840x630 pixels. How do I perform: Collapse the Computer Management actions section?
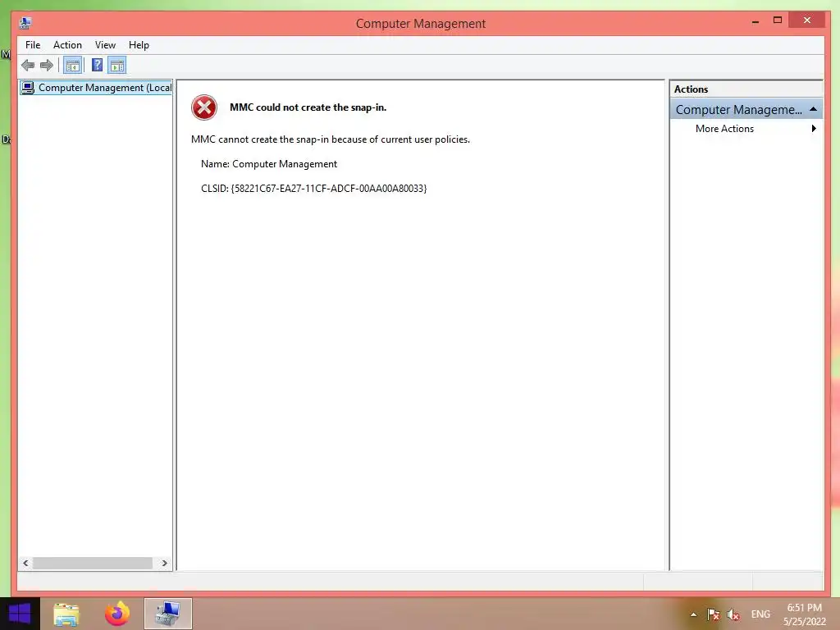(813, 109)
